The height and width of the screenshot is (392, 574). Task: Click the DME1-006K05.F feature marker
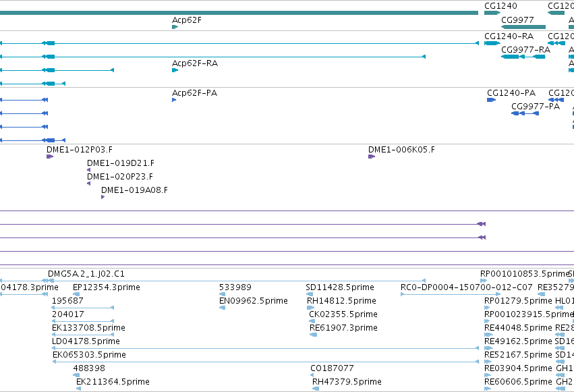(371, 157)
